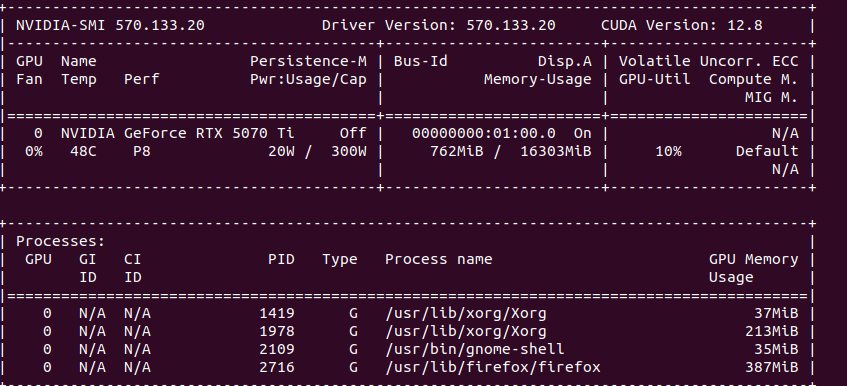Click the 387MiB firefox memory usage
Screen dimensions: 847x386
click(771, 368)
